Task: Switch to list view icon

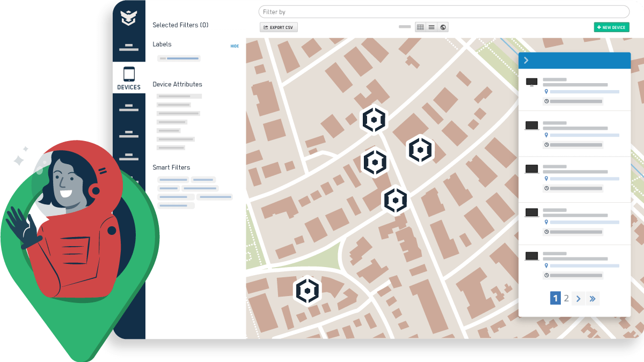Action: pos(431,27)
